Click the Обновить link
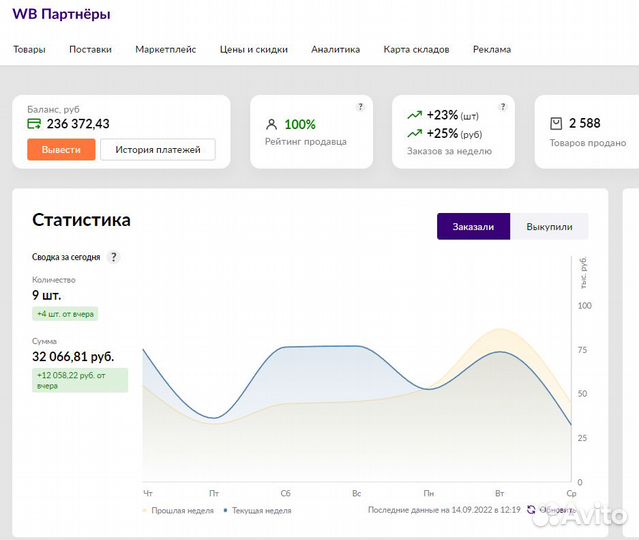The height and width of the screenshot is (540, 639). [x=557, y=510]
